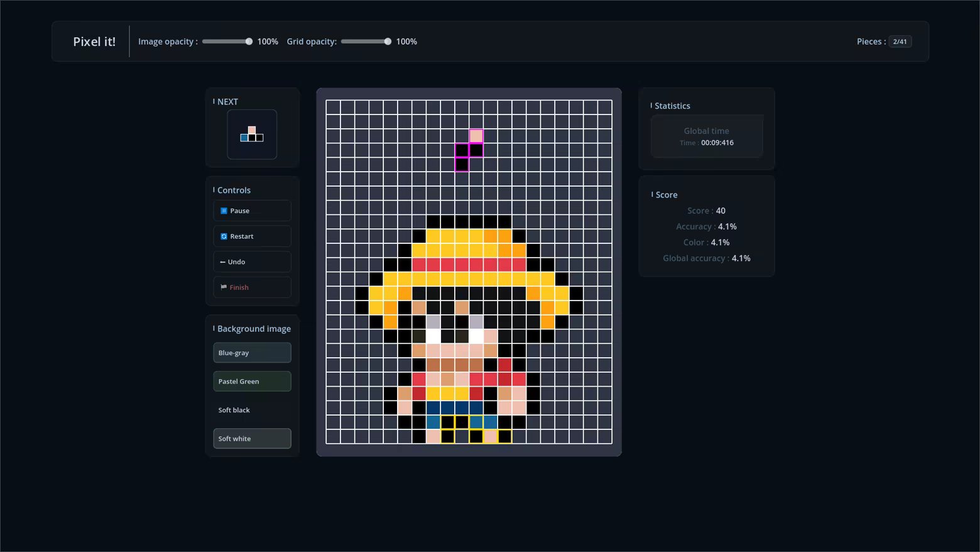Click the Undo minus icon
Image resolution: width=980 pixels, height=552 pixels.
pos(222,262)
